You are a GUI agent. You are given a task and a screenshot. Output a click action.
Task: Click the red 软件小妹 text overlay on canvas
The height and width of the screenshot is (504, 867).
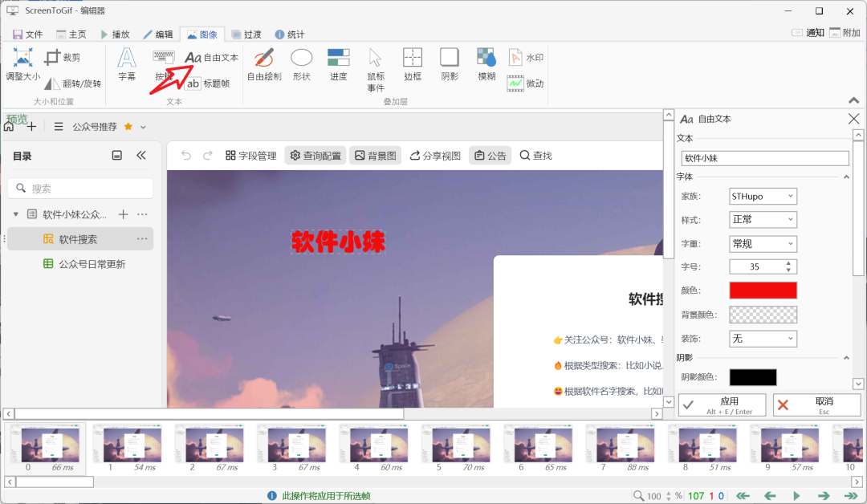[338, 242]
